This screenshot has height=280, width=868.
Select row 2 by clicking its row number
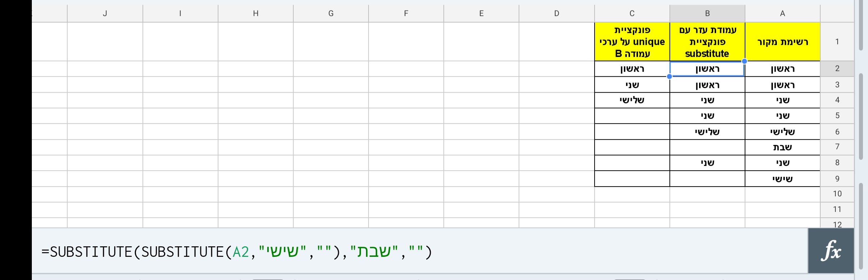tap(837, 69)
